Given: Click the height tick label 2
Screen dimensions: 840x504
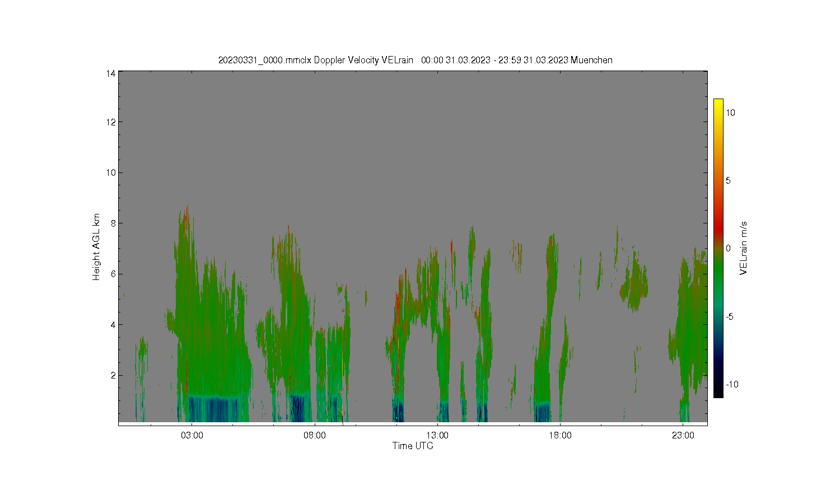Looking at the screenshot, I should tap(113, 375).
